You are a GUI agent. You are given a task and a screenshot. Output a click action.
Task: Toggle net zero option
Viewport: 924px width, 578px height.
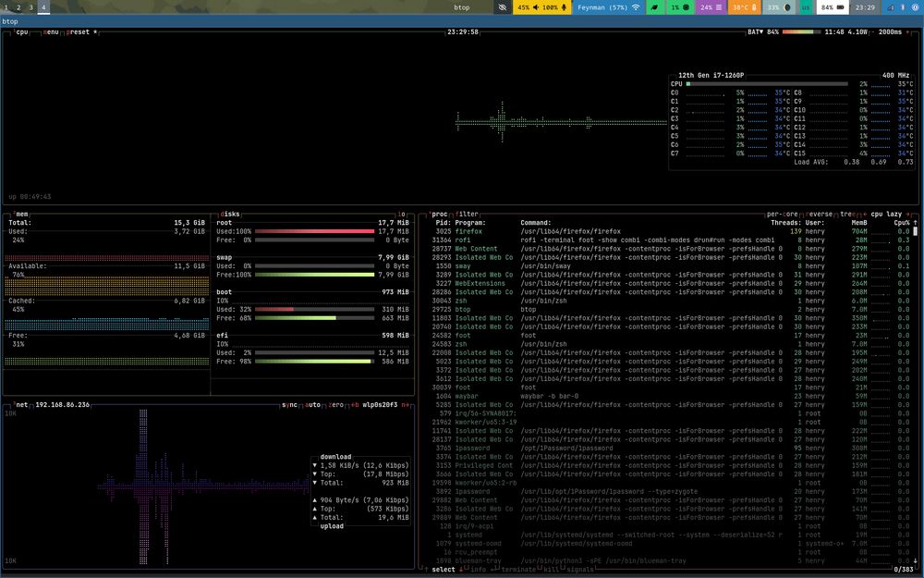[336, 405]
